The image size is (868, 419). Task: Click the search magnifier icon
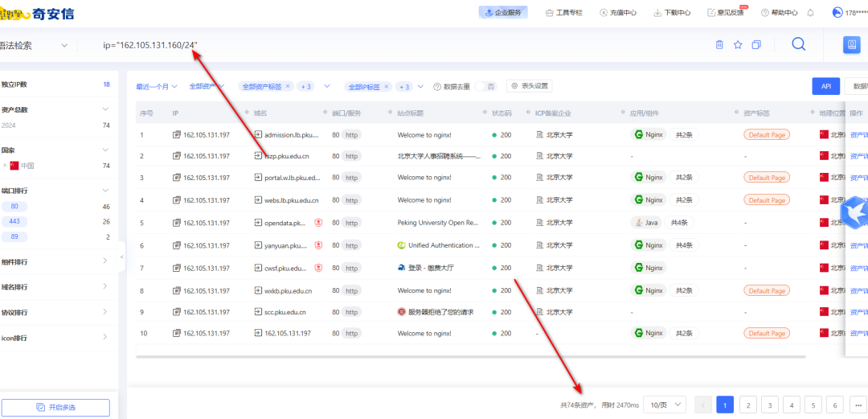(x=798, y=44)
